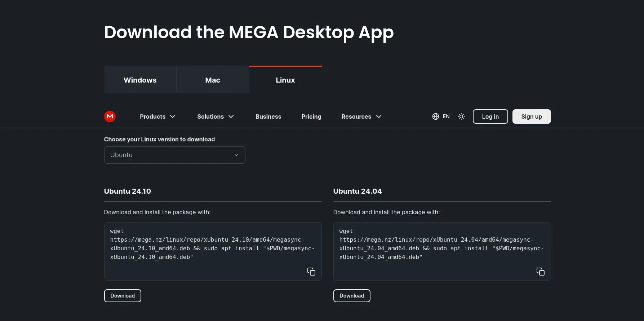This screenshot has width=644, height=321.
Task: Copy the Ubuntu 24.10 install command
Action: tap(311, 272)
